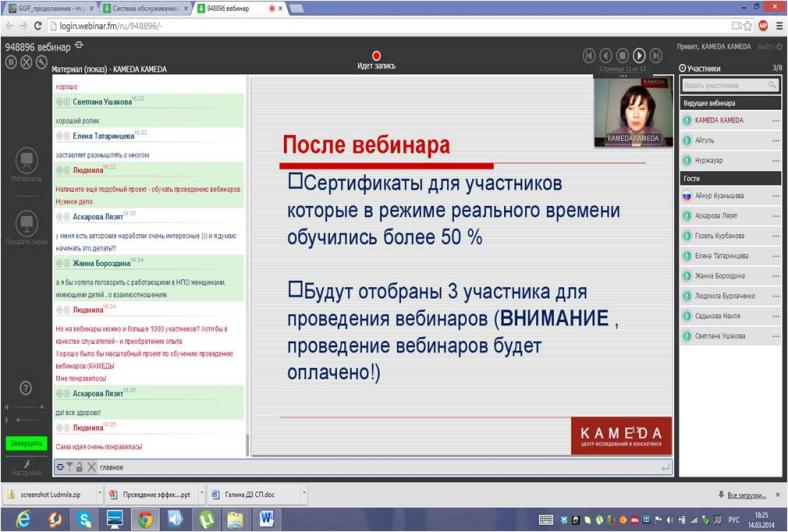788x532 pixels.
Task: Click the X clear icon in chat bar
Action: coord(91,467)
